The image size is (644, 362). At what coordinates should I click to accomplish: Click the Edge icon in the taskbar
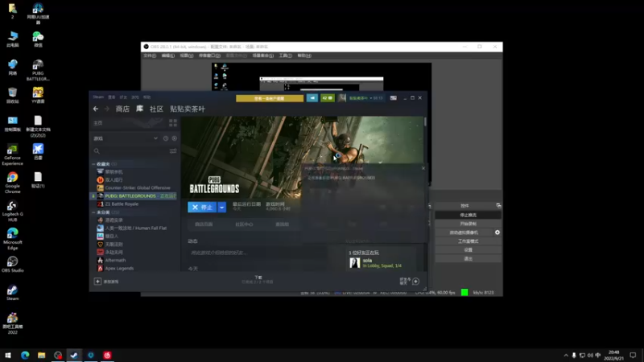(25, 355)
